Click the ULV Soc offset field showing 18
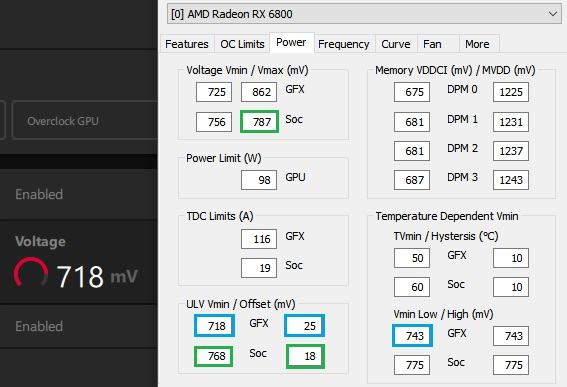567x387 pixels. tap(305, 356)
